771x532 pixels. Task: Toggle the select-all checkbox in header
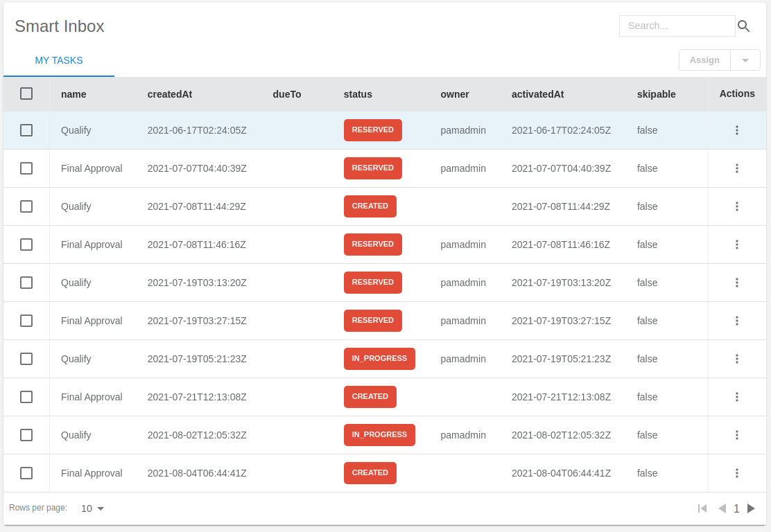(x=26, y=94)
